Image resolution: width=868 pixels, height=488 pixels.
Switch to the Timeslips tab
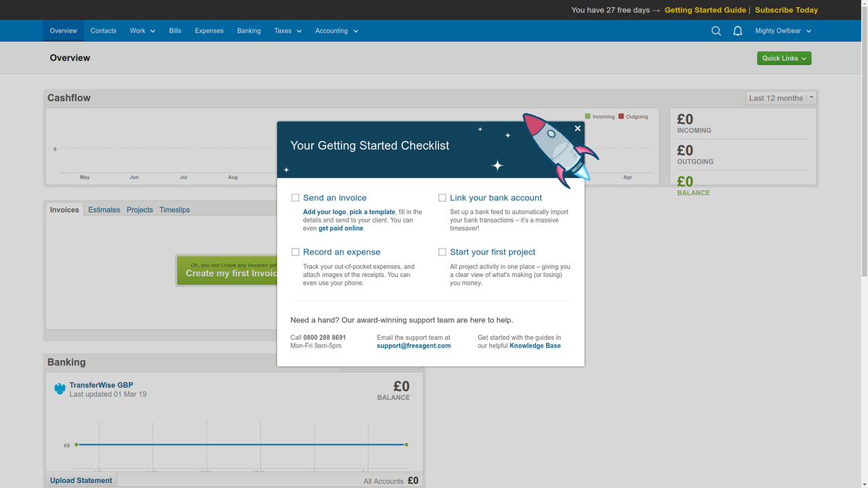tap(174, 210)
